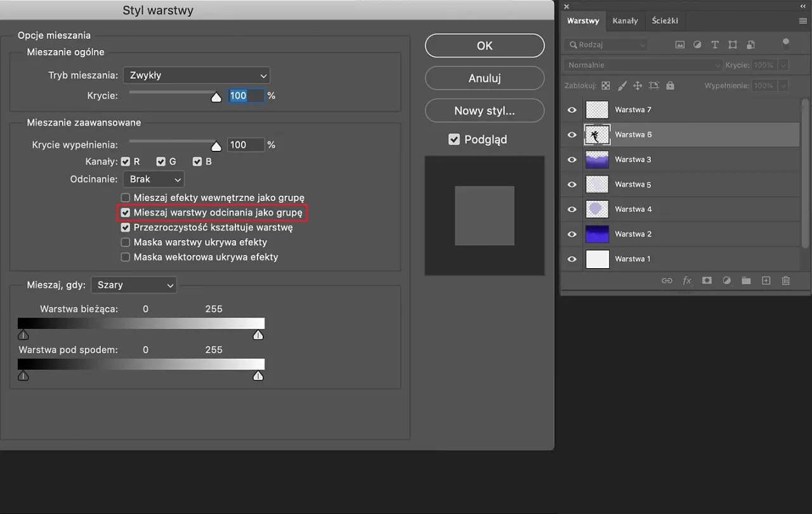The width and height of the screenshot is (812, 514).
Task: Add a layer mask from the Layers panel
Action: point(707,280)
